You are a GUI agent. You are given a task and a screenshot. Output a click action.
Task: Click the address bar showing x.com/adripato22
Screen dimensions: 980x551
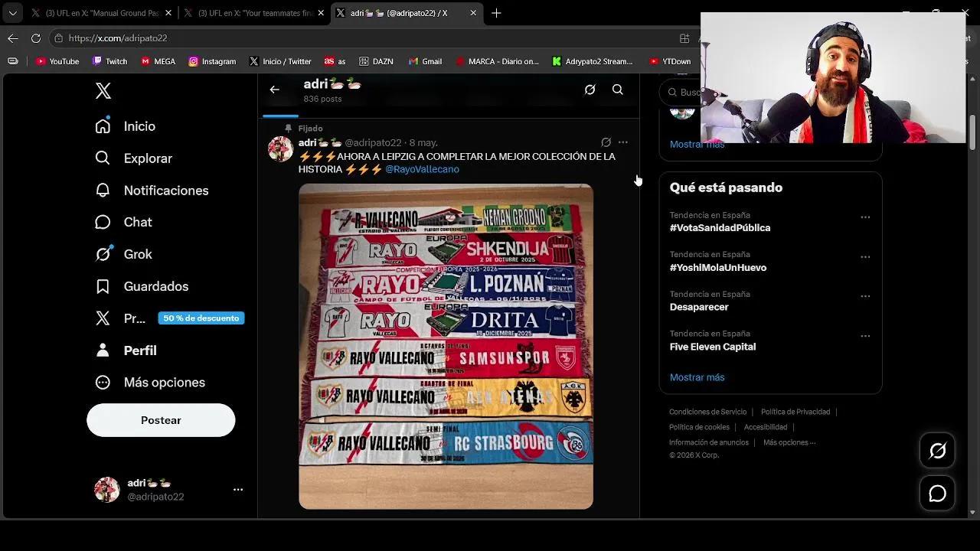pyautogui.click(x=366, y=38)
